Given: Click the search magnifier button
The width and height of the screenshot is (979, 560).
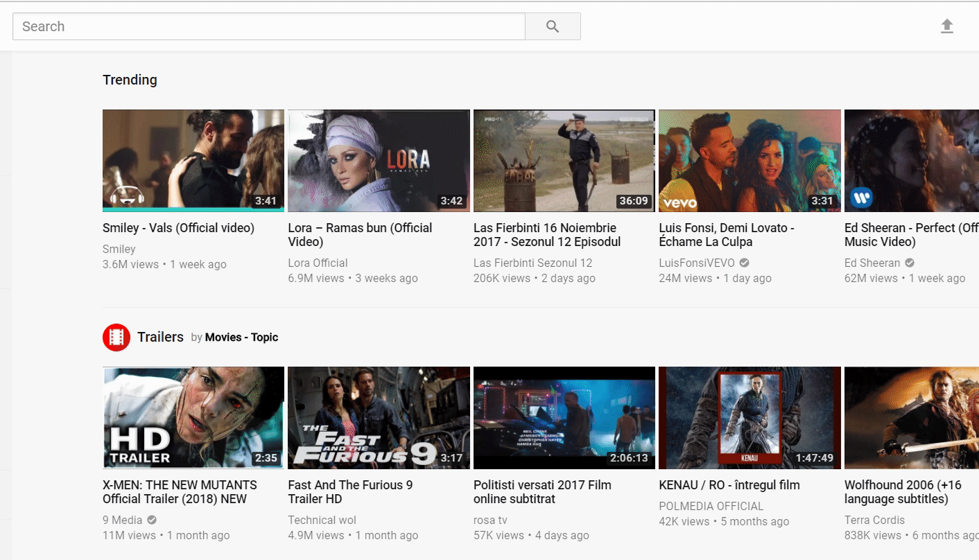Looking at the screenshot, I should tap(553, 26).
